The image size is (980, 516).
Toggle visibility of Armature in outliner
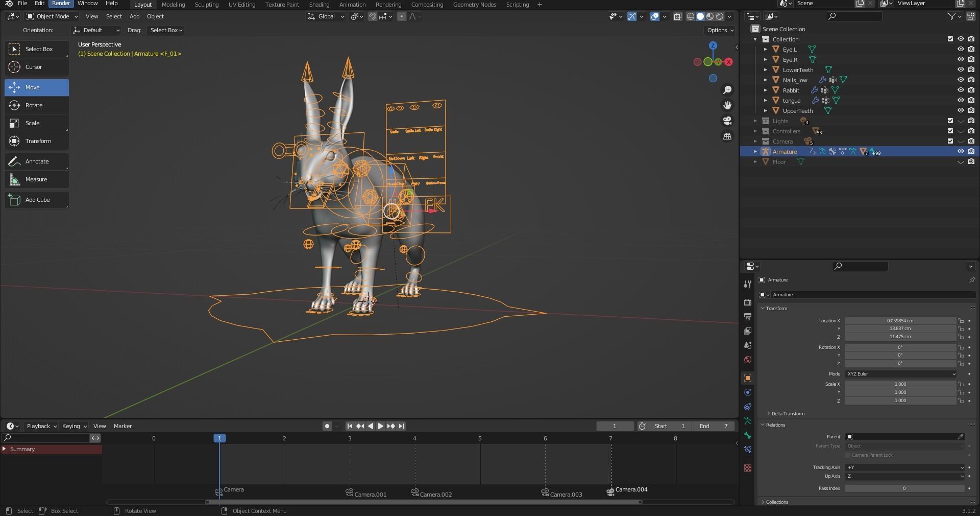(x=960, y=152)
